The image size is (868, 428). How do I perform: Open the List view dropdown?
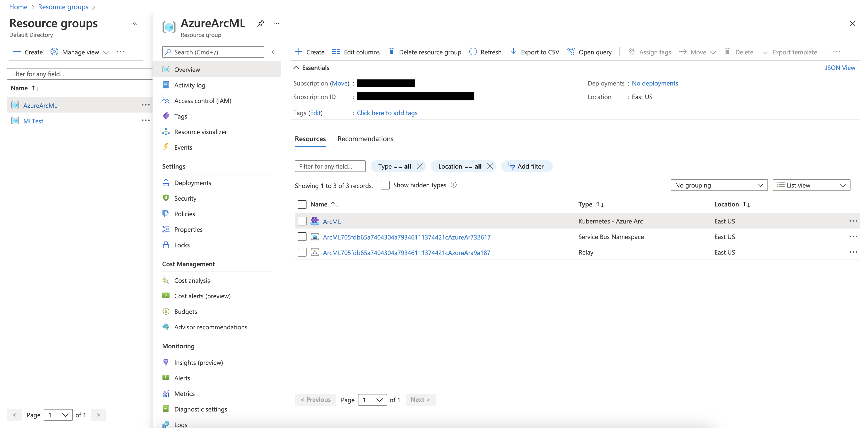pyautogui.click(x=811, y=185)
